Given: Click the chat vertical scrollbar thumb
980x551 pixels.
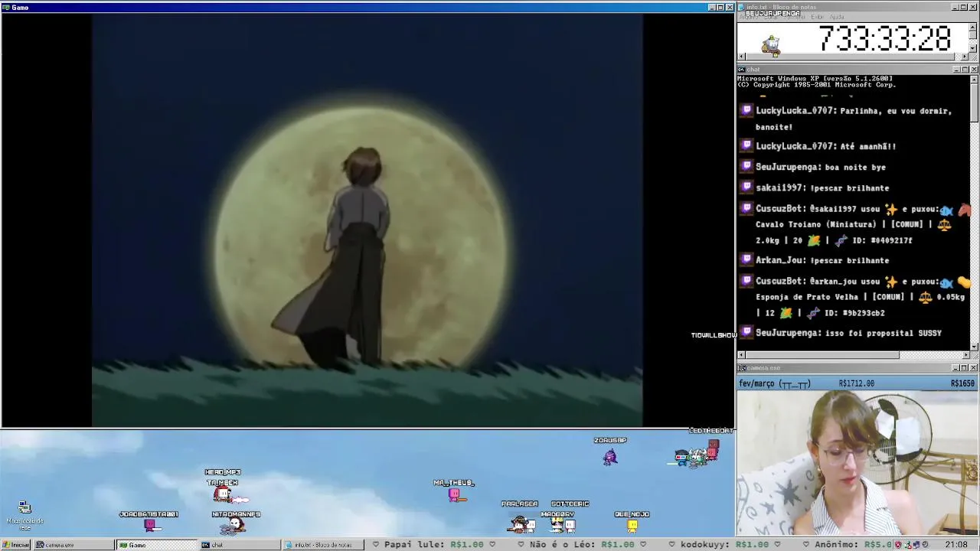Looking at the screenshot, I should click(974, 102).
